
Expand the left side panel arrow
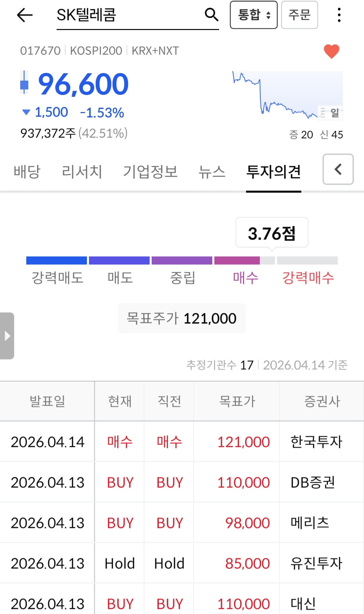7,336
